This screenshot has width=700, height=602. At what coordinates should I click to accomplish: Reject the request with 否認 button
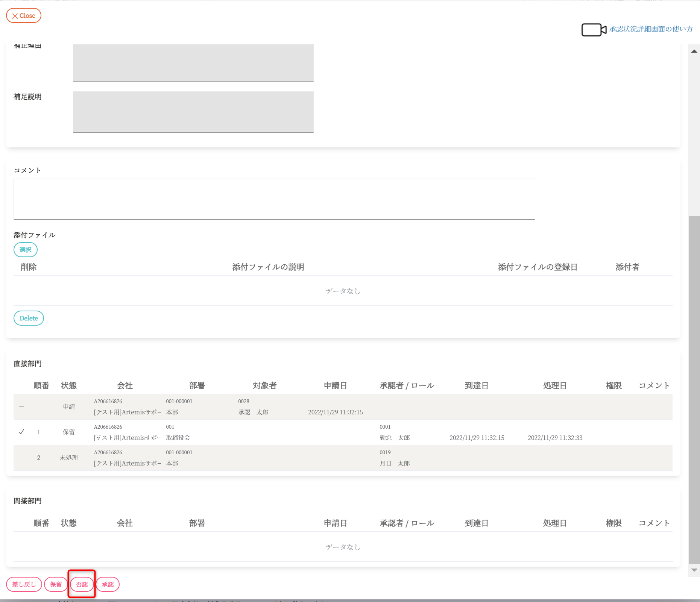82,584
